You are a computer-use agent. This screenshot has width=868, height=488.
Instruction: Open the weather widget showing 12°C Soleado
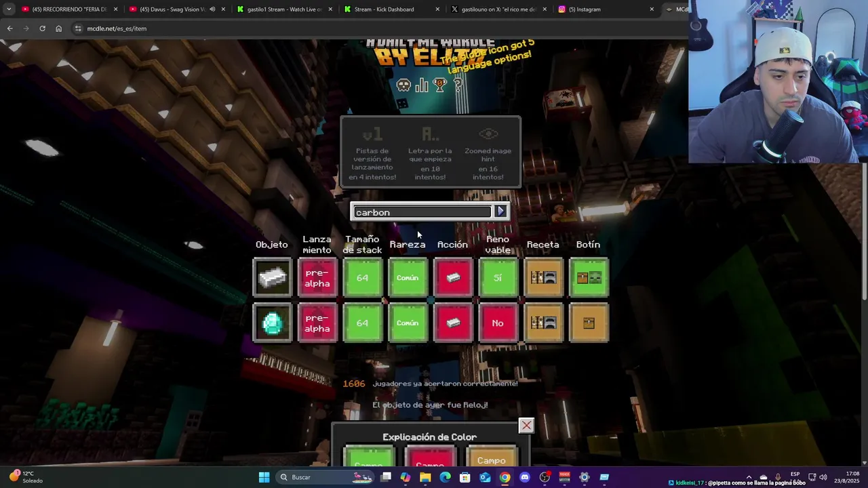click(26, 477)
